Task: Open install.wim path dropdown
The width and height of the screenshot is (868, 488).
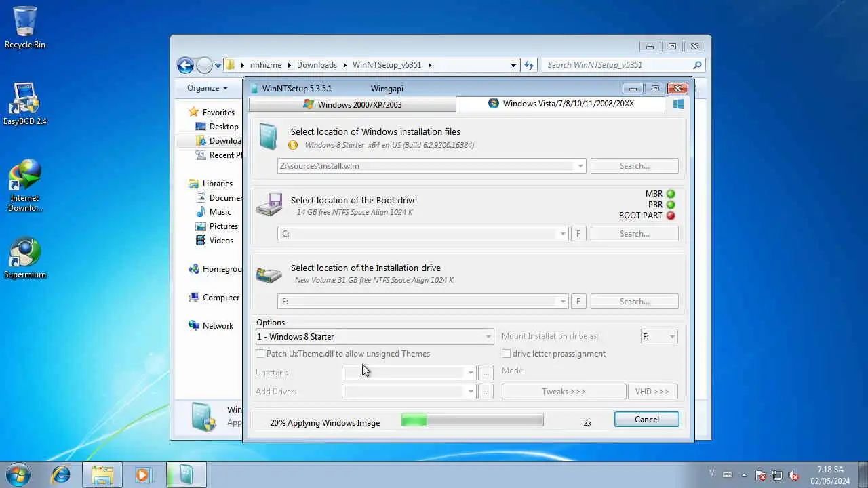Action: [580, 166]
